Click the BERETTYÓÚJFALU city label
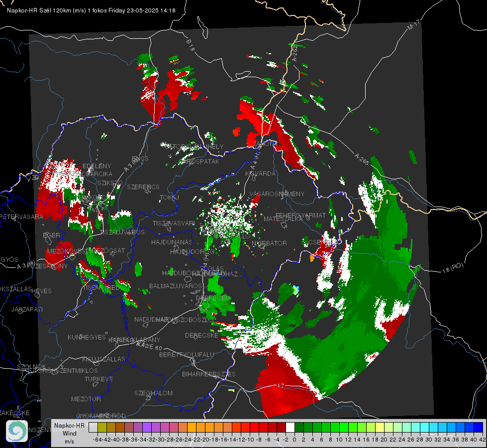The image size is (487, 448). (x=187, y=354)
